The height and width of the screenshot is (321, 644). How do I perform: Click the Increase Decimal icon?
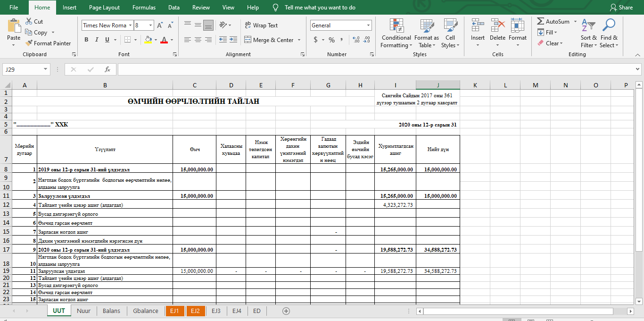pyautogui.click(x=355, y=40)
